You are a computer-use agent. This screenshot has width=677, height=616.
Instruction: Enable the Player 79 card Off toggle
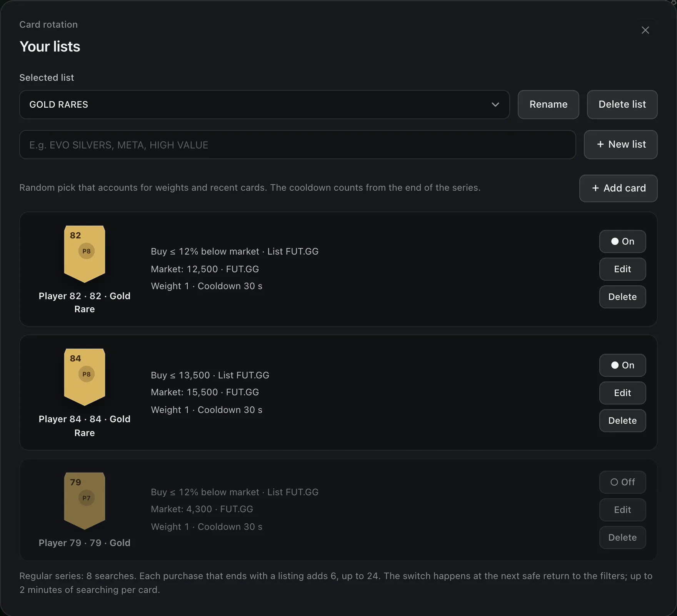(x=622, y=482)
